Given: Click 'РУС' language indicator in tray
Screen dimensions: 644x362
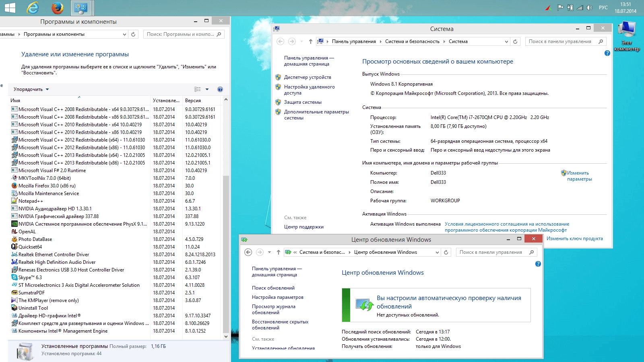Looking at the screenshot, I should click(x=603, y=8).
